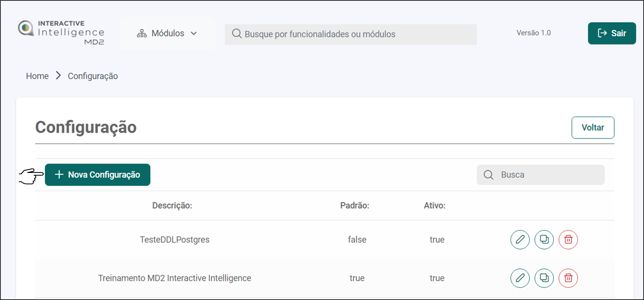Copy the Treinamento MD2 Interactive Intelligence configuration
644x300 pixels.
544,278
